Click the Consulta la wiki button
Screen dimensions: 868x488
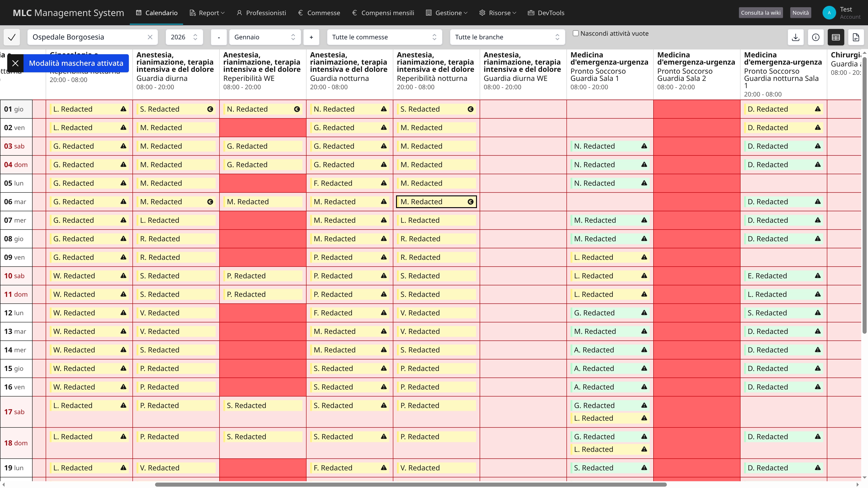coord(760,13)
